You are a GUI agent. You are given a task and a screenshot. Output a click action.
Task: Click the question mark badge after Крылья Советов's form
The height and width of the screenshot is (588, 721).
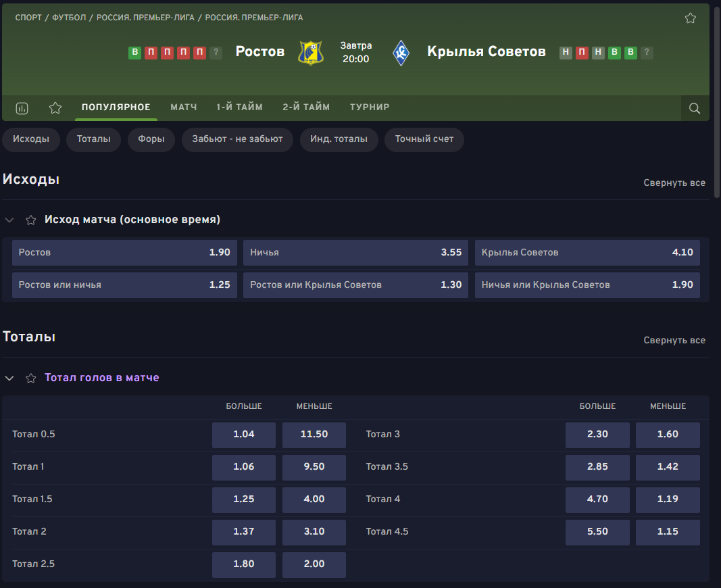647,53
